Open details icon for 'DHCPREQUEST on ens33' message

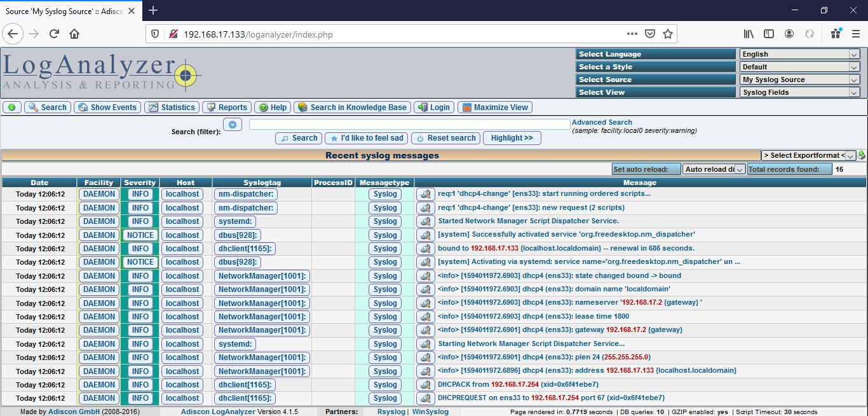click(425, 398)
